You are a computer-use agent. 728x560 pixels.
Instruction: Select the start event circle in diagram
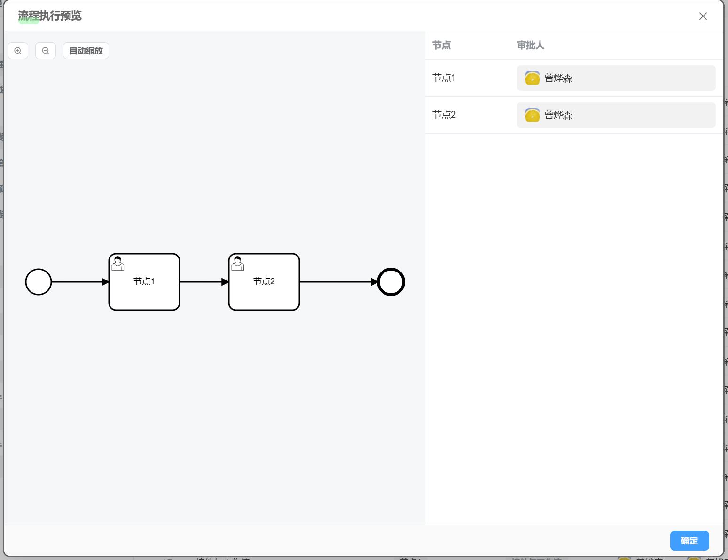[x=39, y=282]
